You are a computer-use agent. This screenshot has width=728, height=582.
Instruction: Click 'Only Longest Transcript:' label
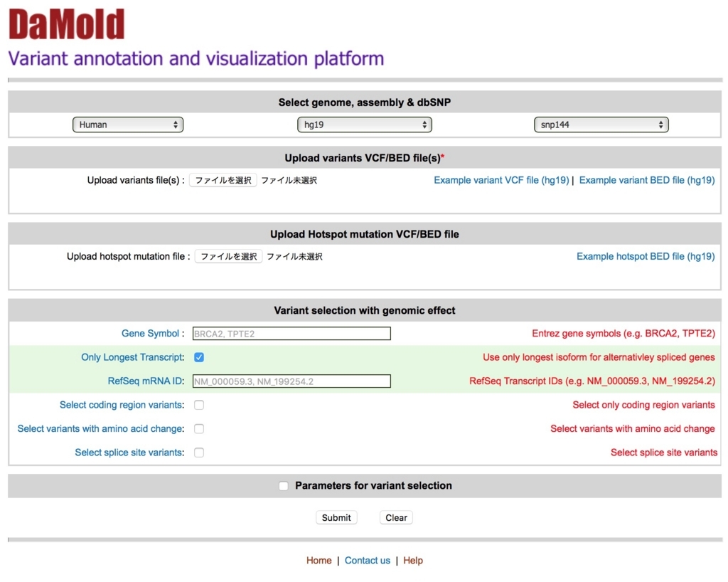[x=133, y=357]
